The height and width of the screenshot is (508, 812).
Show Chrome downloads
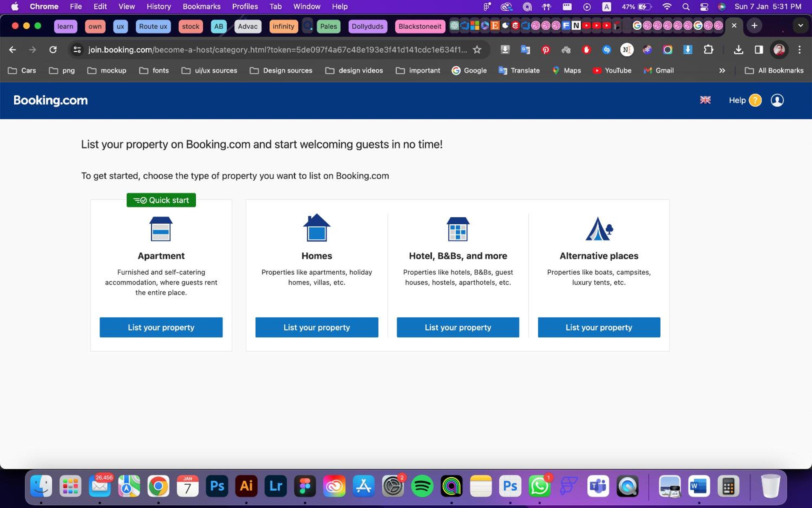(738, 50)
